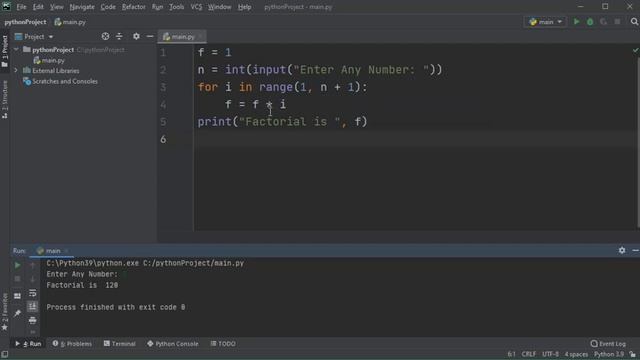Click 'Factorial is 120' console output line
This screenshot has height=360, width=640.
(x=82, y=285)
